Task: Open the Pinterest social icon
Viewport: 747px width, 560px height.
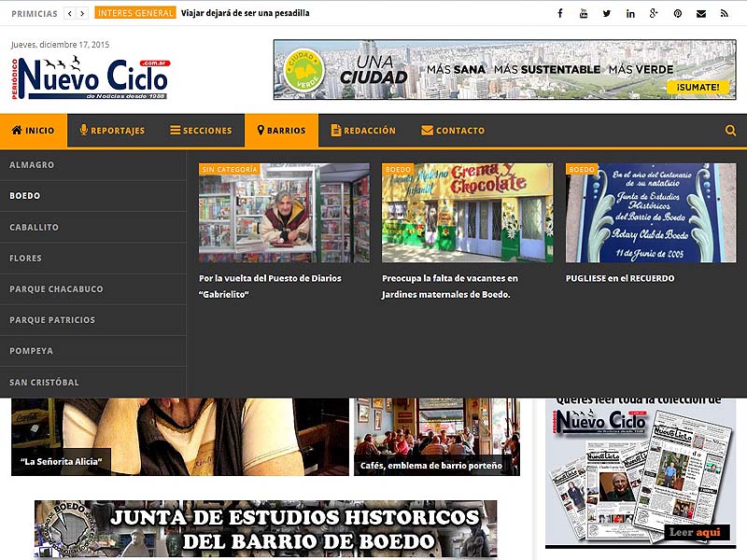Action: click(x=678, y=13)
